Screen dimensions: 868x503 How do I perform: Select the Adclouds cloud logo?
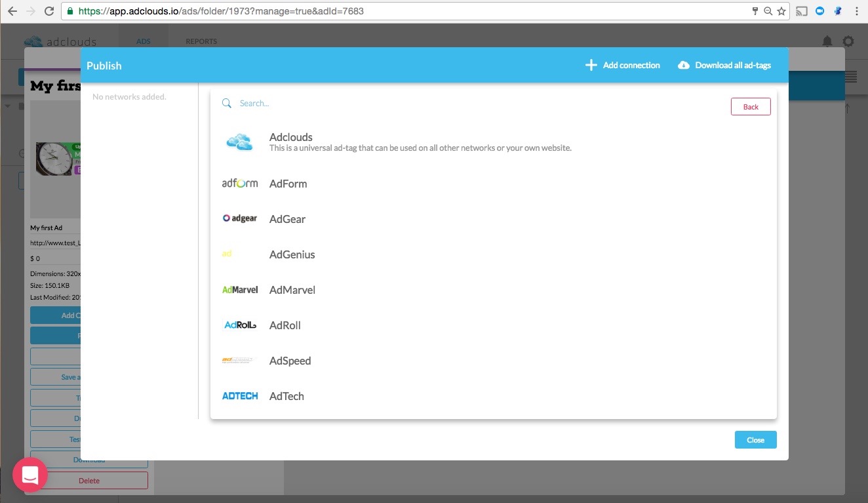239,142
